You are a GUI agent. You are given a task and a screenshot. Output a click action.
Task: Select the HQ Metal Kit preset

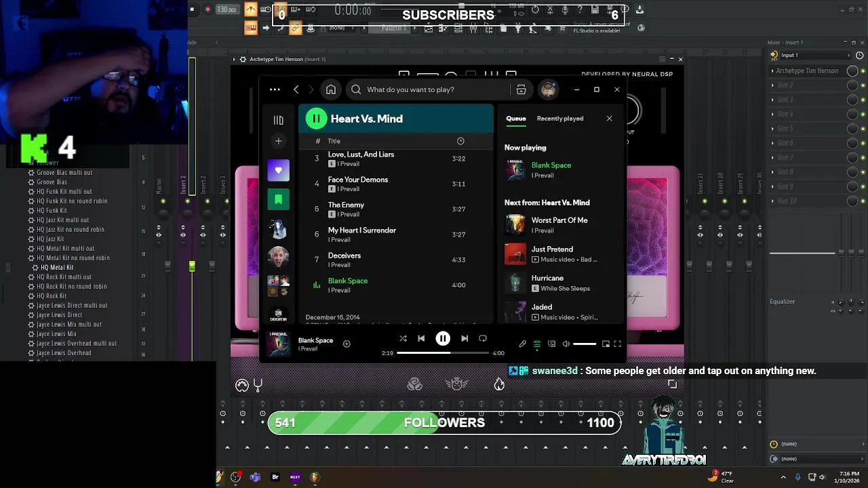57,268
